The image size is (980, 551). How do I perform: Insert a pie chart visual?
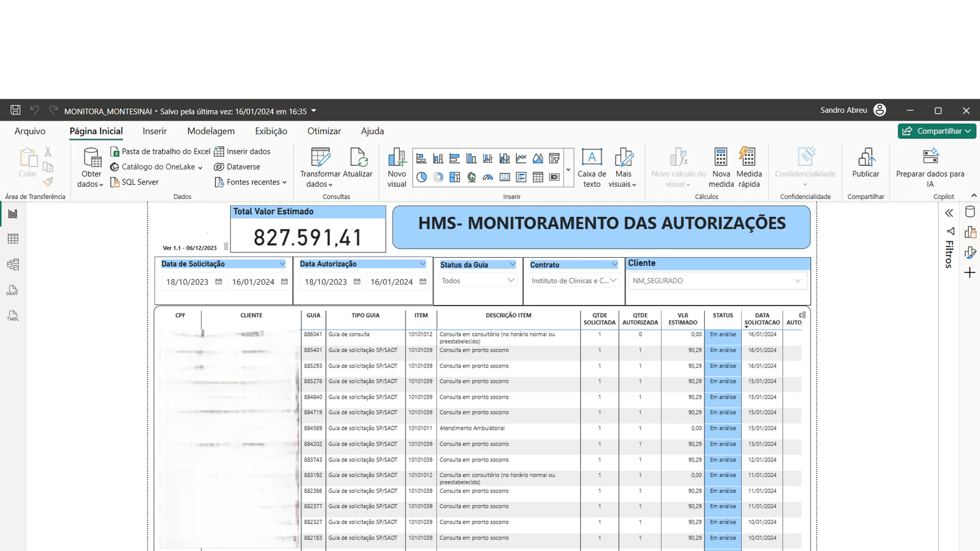[x=421, y=177]
